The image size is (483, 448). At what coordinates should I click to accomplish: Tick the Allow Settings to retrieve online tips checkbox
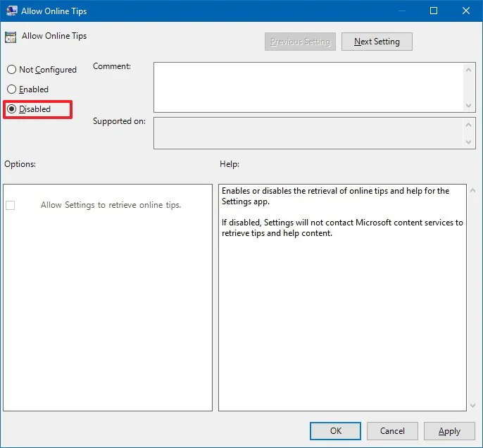10,205
